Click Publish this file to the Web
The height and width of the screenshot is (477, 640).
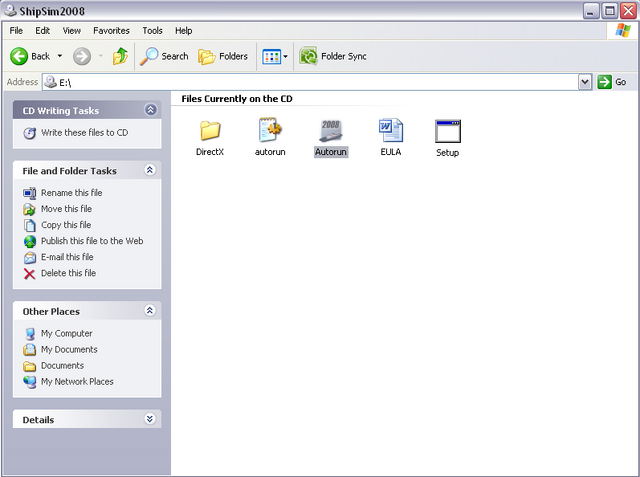[x=92, y=241]
